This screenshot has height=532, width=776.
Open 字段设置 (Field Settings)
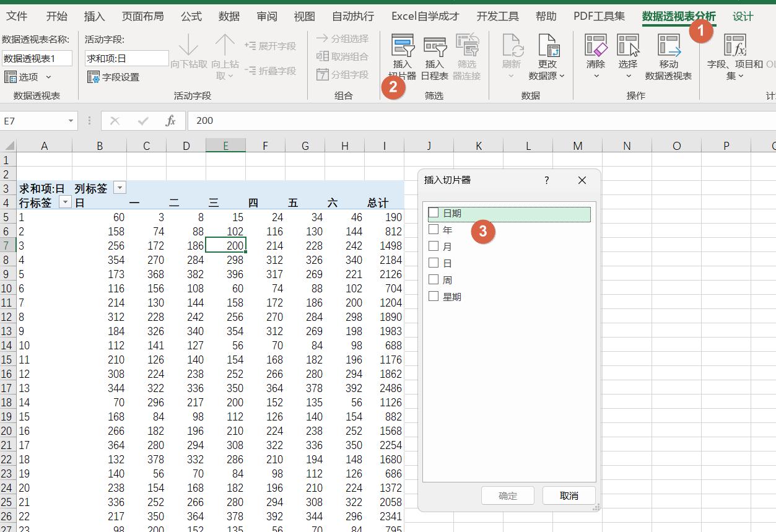click(x=113, y=77)
